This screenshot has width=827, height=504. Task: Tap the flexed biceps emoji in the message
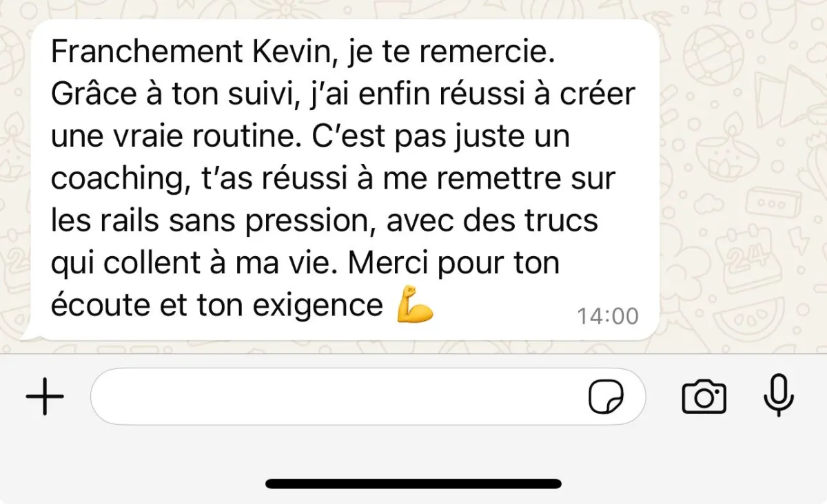415,307
